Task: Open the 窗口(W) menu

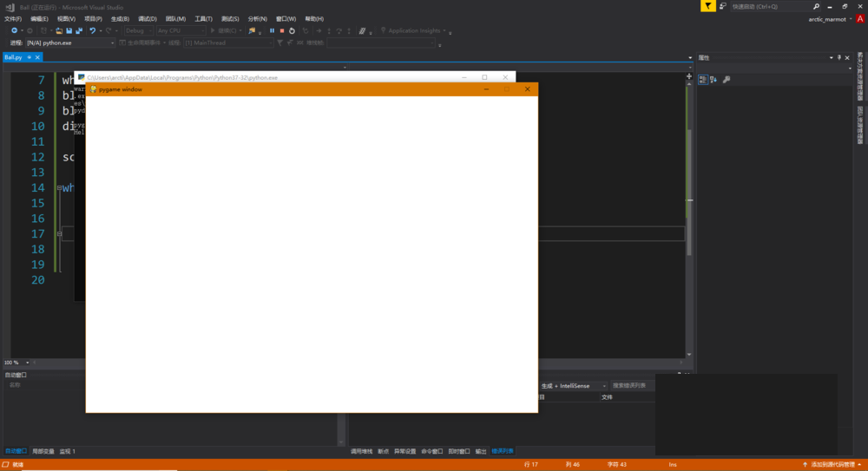Action: [x=286, y=19]
